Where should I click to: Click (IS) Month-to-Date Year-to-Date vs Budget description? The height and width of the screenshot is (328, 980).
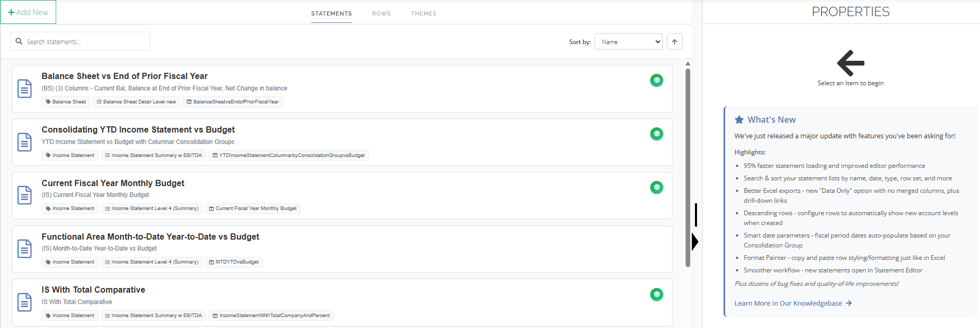99,248
